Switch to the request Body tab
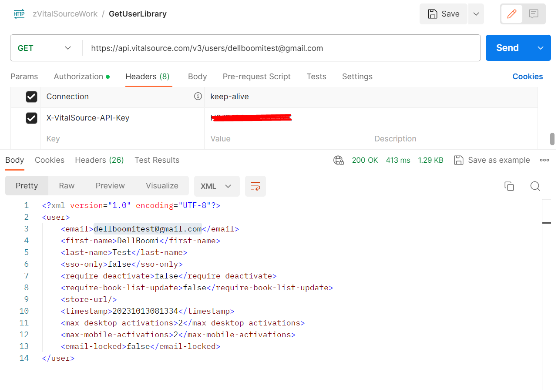 (197, 77)
